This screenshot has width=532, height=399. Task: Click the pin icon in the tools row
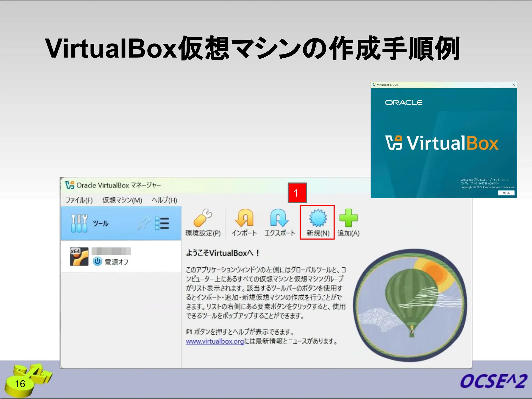click(x=143, y=223)
